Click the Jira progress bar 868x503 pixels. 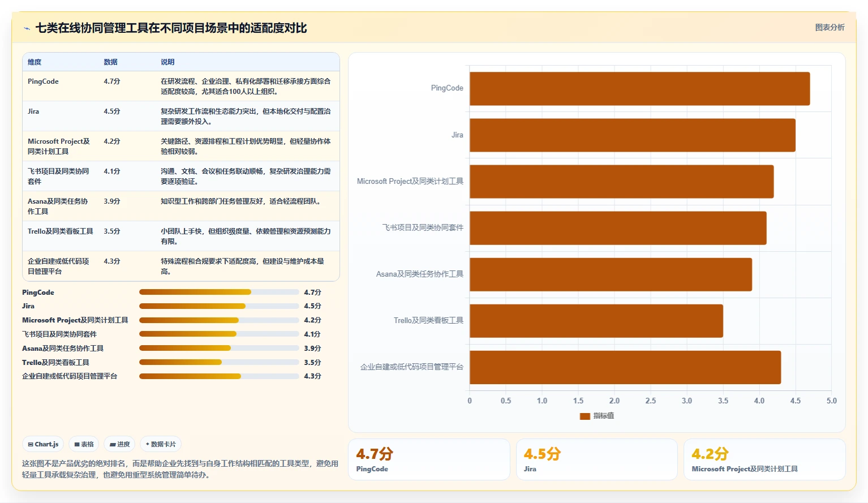pyautogui.click(x=219, y=306)
